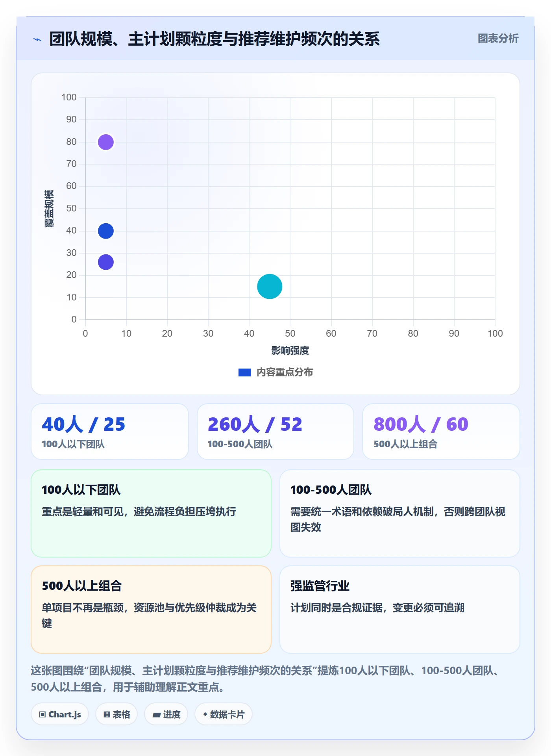Select the purple bubble at coverage 80
Image resolution: width=551 pixels, height=756 pixels.
[x=106, y=142]
